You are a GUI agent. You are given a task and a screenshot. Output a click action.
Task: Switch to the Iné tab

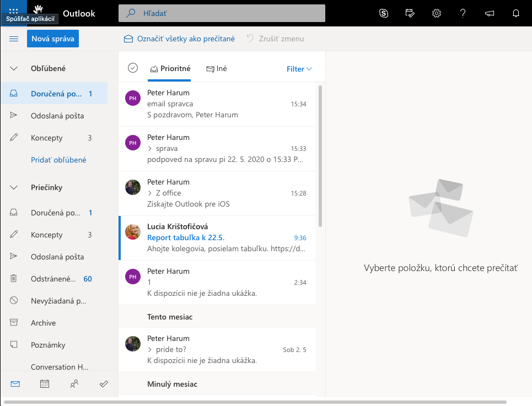point(217,69)
